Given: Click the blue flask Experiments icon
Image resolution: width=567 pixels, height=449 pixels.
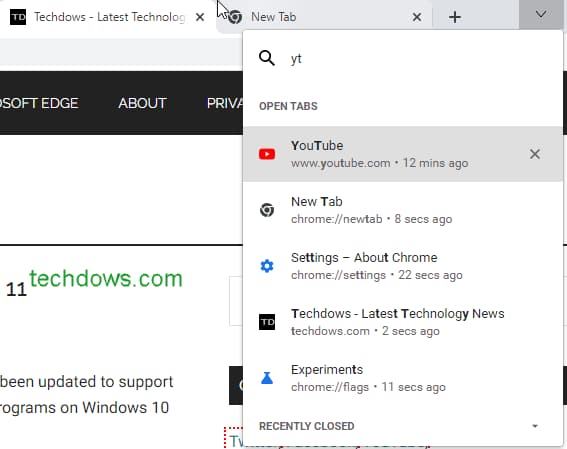Looking at the screenshot, I should coord(267,378).
